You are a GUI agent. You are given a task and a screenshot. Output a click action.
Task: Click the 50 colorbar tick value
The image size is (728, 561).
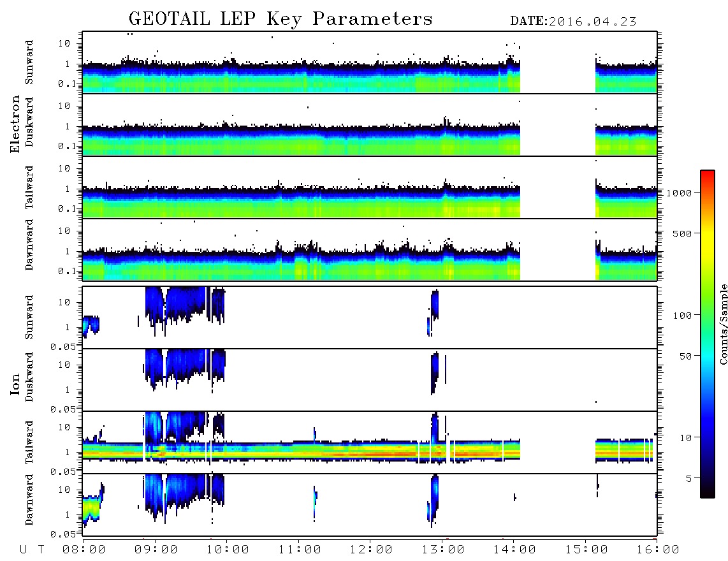pyautogui.click(x=685, y=356)
